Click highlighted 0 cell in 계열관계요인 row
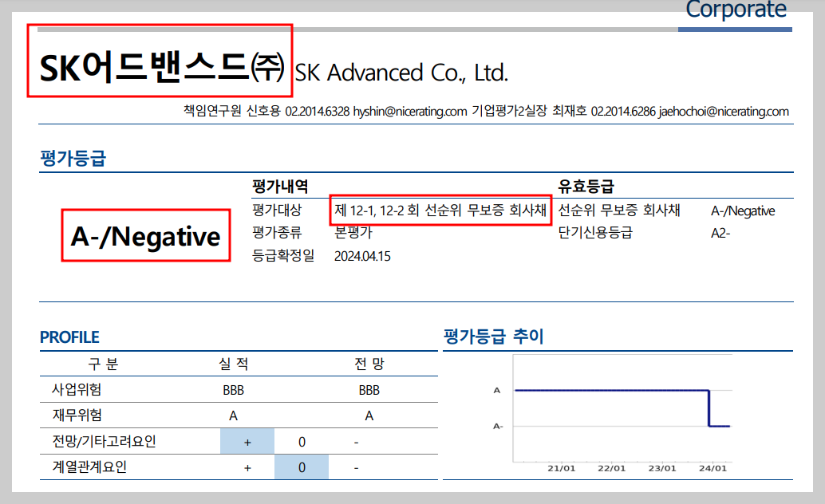Screen dimensions: 825x504 (x=302, y=467)
